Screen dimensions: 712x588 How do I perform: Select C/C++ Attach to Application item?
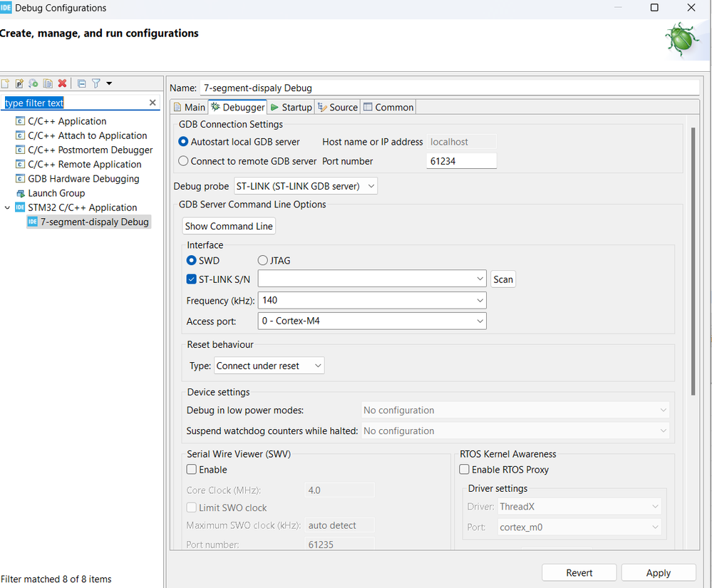coord(81,135)
